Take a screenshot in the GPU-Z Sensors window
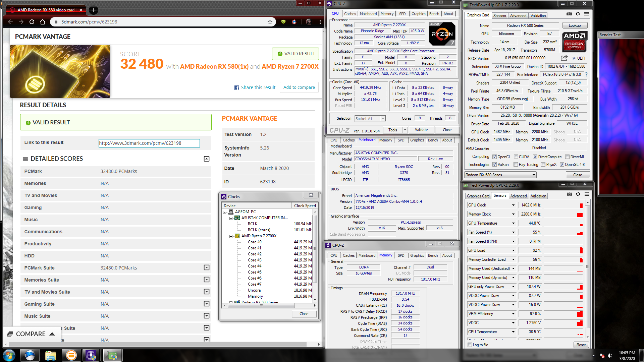644x362 pixels. (x=570, y=194)
